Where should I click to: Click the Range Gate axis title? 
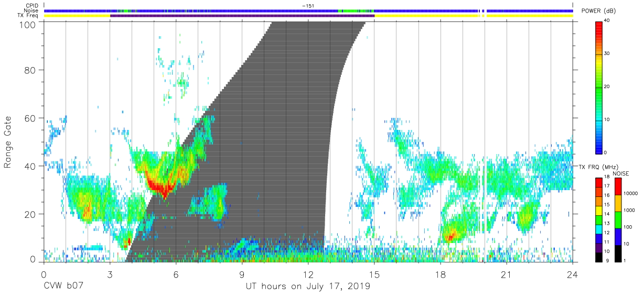(x=8, y=142)
